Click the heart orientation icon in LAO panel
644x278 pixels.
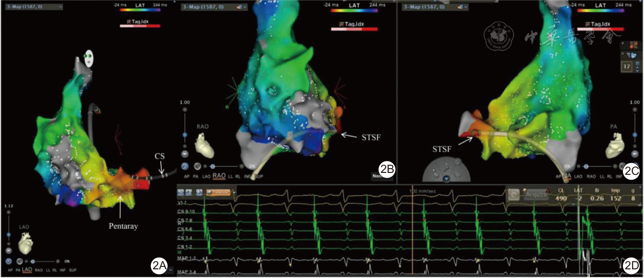26,243
